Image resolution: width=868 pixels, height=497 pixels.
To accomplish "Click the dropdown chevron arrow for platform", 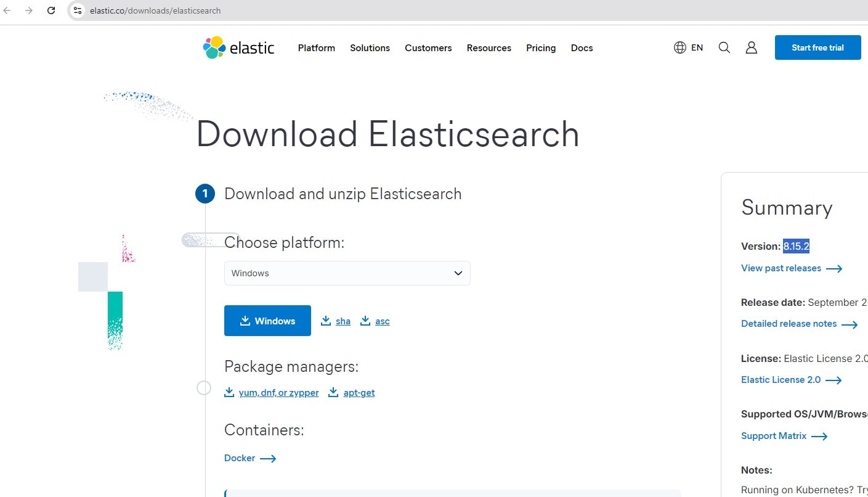I will click(x=458, y=273).
